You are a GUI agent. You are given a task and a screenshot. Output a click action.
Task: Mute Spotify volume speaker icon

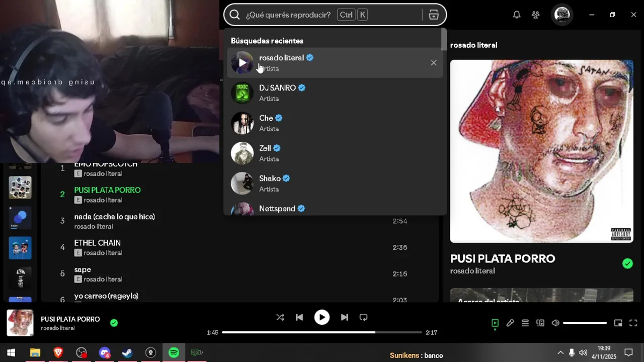pyautogui.click(x=555, y=323)
